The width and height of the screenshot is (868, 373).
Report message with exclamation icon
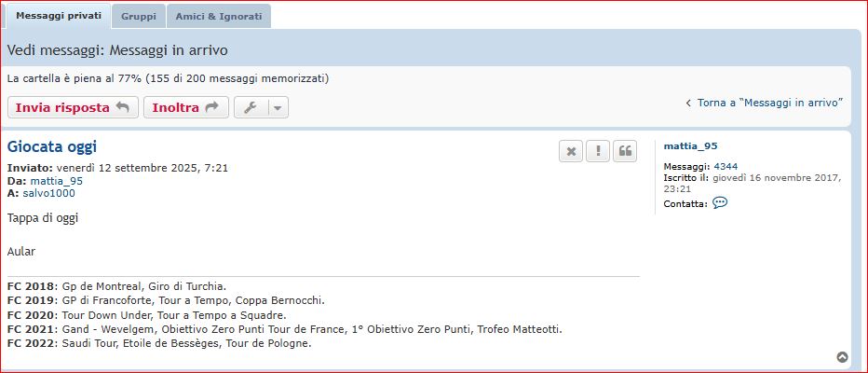(598, 151)
